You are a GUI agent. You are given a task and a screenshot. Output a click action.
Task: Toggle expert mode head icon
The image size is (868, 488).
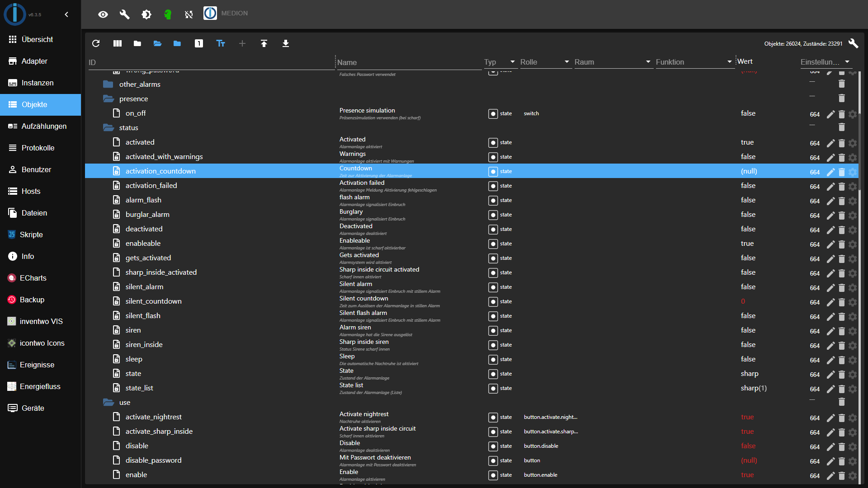168,14
